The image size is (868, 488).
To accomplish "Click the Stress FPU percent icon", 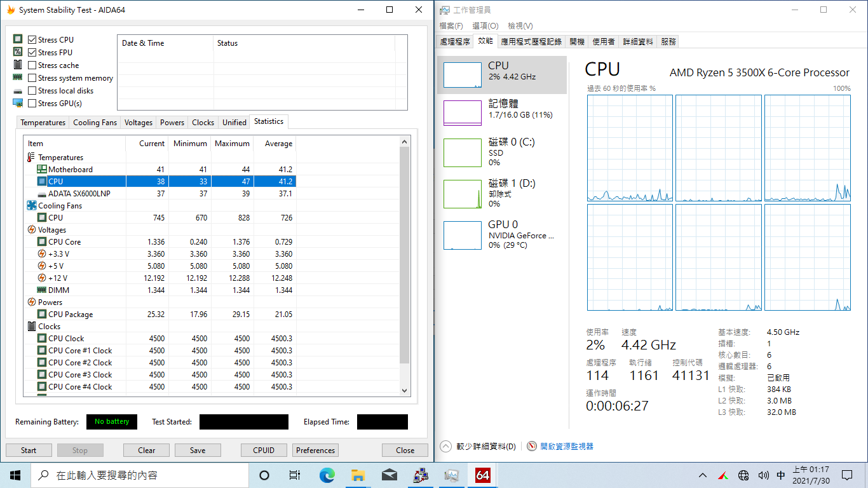I will [18, 52].
